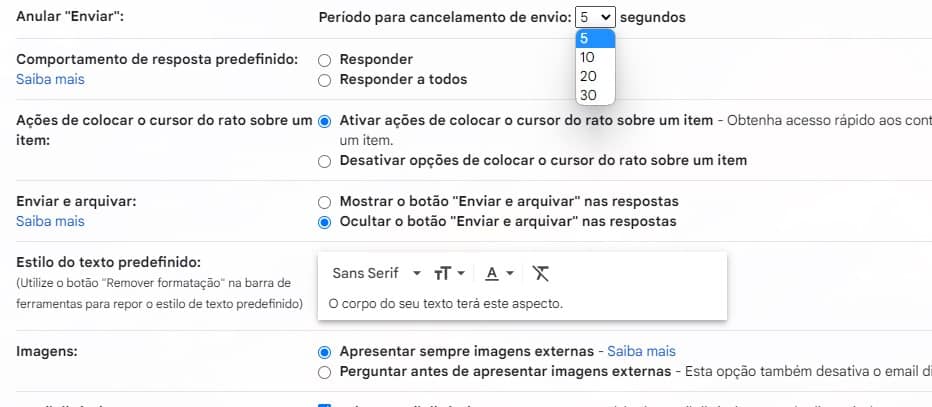The image size is (932, 407).
Task: Select the Responder radio button
Action: (324, 60)
